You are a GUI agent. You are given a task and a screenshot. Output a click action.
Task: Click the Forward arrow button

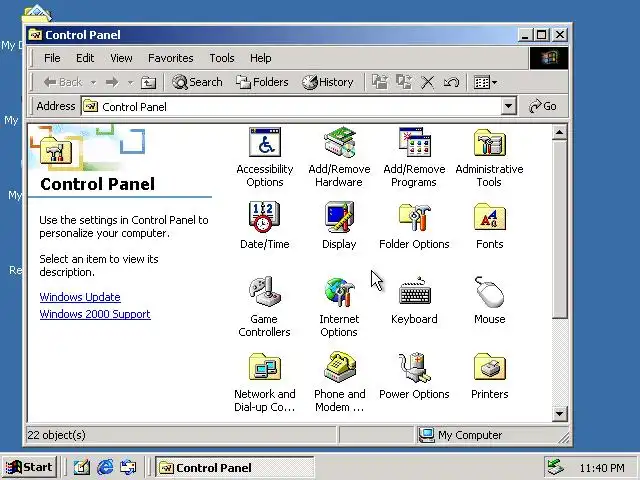(112, 82)
